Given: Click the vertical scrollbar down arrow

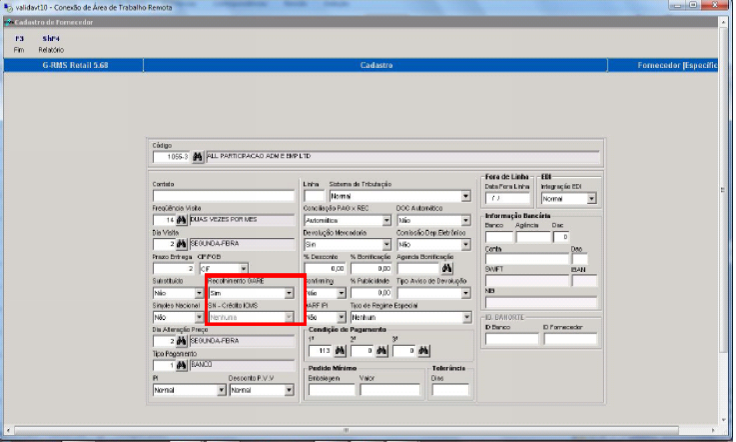Looking at the screenshot, I should tap(722, 420).
